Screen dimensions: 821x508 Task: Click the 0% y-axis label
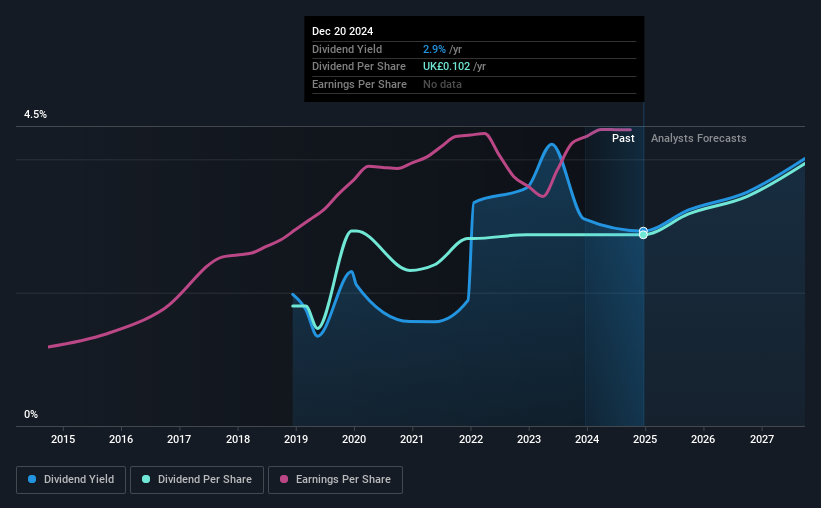(31, 414)
